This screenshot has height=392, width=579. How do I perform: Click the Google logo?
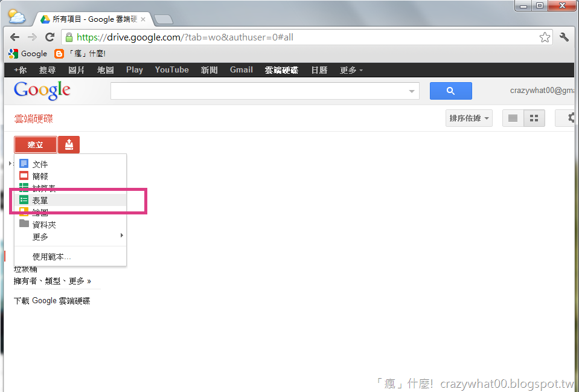42,91
